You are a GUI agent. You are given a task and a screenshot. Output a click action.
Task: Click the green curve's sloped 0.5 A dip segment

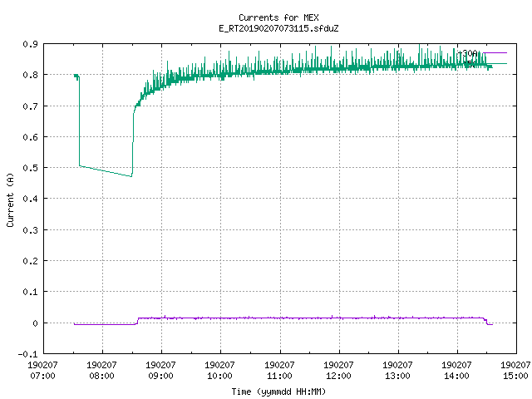(106, 171)
